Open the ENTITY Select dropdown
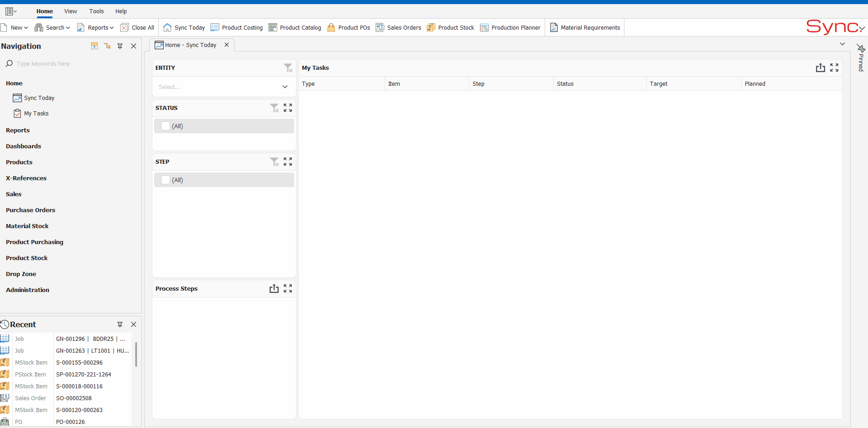The image size is (868, 428). (x=223, y=87)
